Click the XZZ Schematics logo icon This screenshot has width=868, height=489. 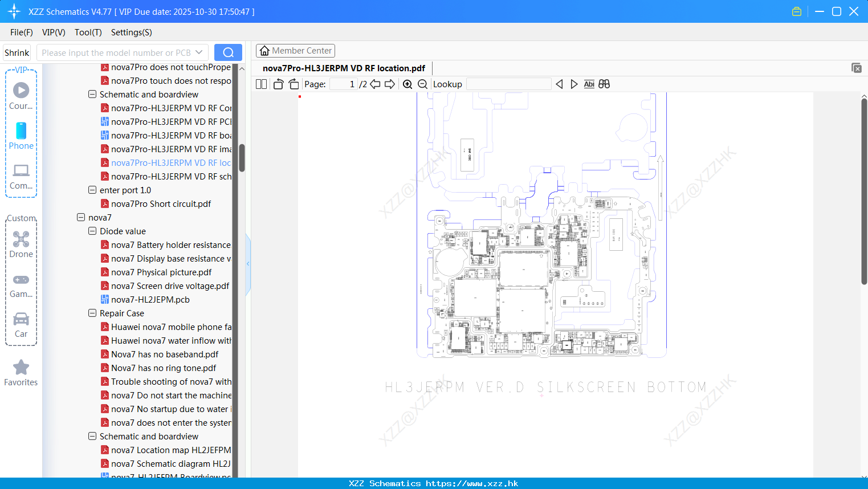[x=14, y=11]
